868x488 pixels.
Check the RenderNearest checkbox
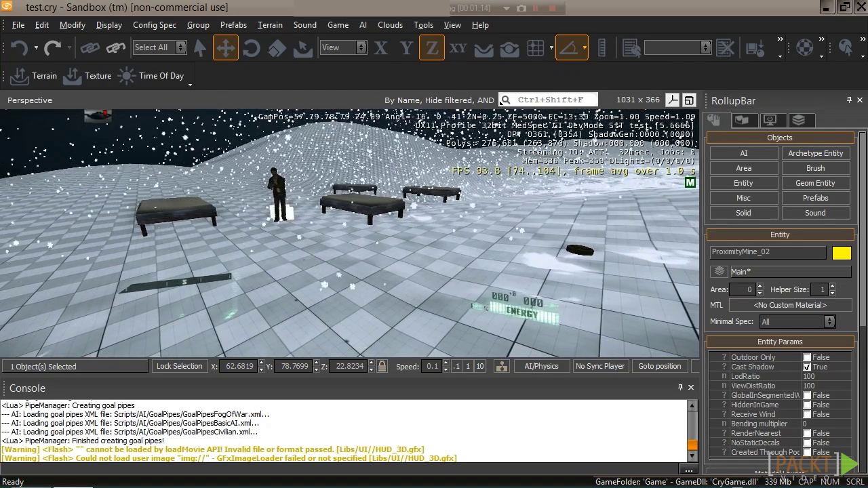[807, 433]
